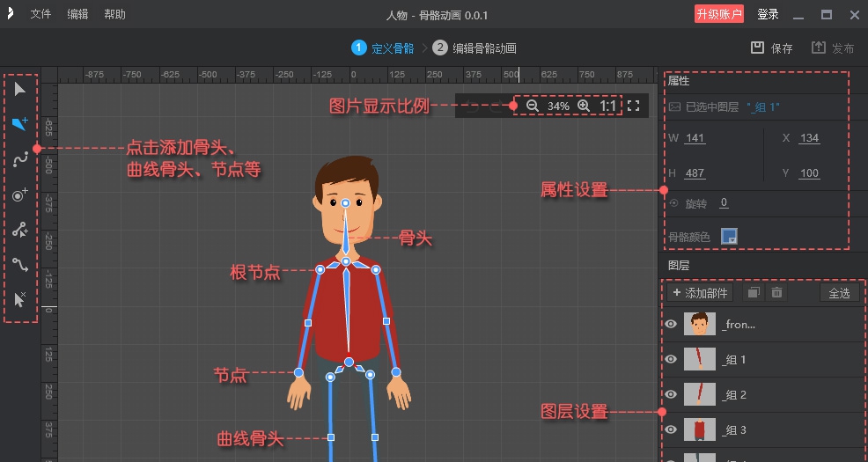The image size is (868, 462).
Task: Open the 骨骼颜色 color swatch
Action: pyautogui.click(x=729, y=236)
